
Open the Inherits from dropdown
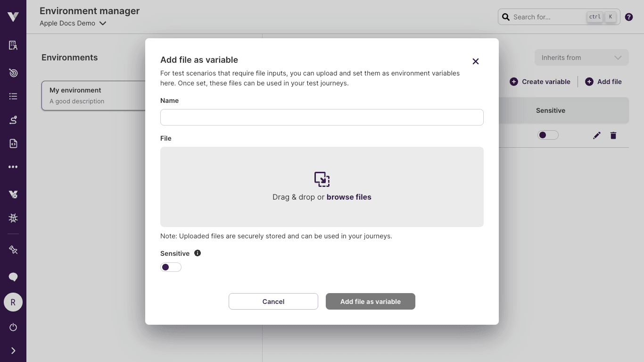(x=581, y=58)
